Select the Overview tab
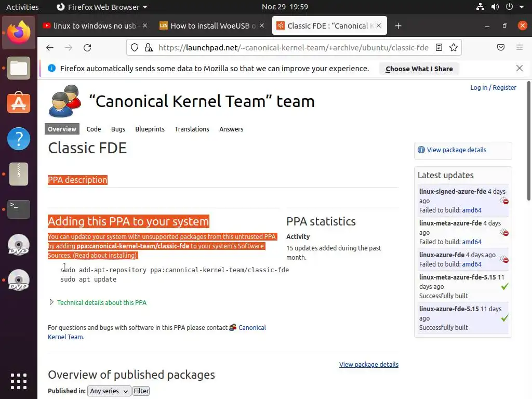 pos(62,129)
